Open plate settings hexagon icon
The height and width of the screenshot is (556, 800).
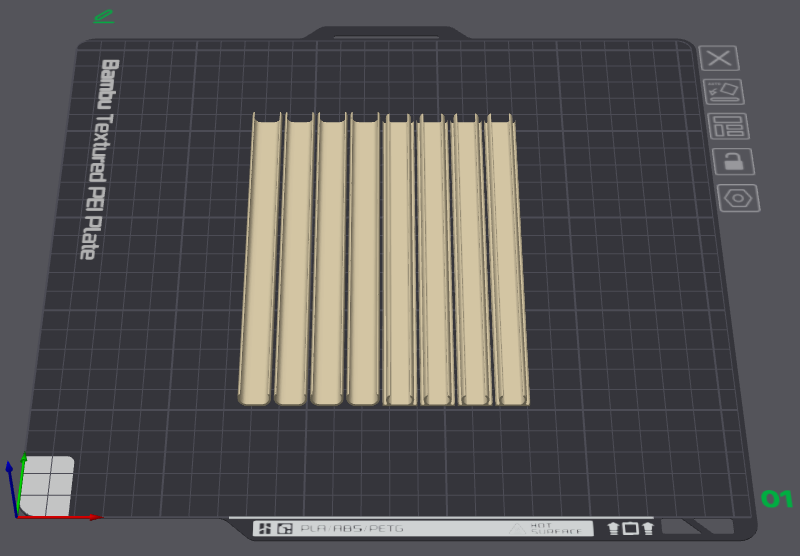point(738,198)
